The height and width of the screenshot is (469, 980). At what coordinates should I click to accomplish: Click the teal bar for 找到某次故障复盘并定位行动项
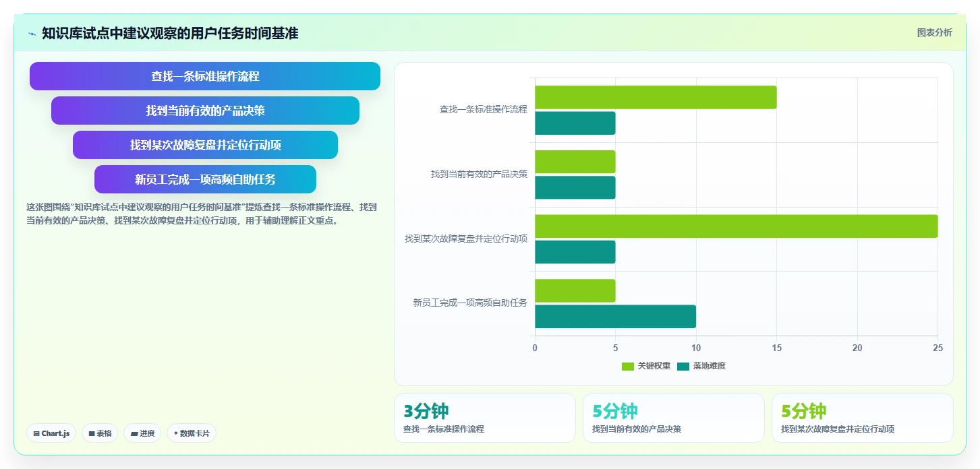575,252
